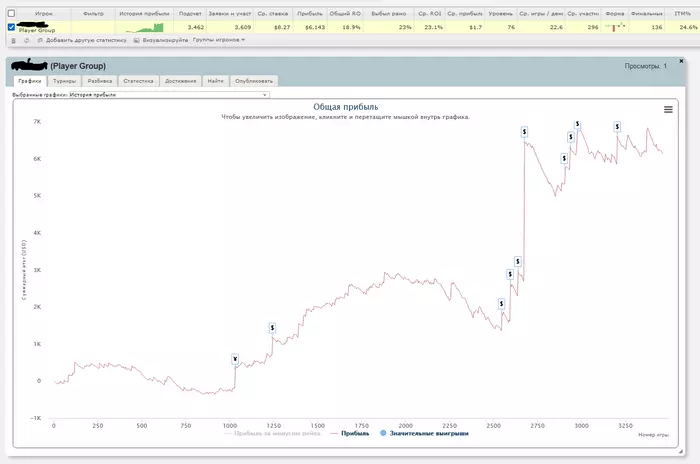
Task: Open the Статистика tab
Action: pyautogui.click(x=138, y=81)
